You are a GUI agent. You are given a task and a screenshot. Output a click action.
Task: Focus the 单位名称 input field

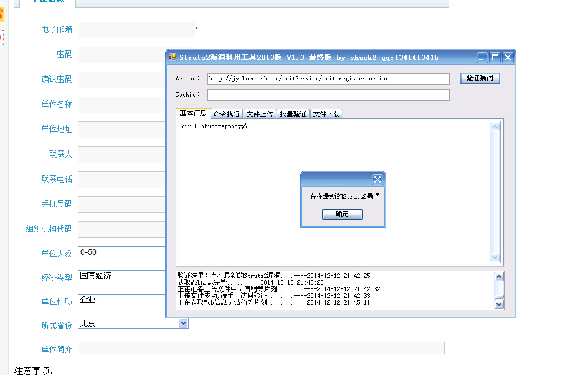tap(121, 105)
